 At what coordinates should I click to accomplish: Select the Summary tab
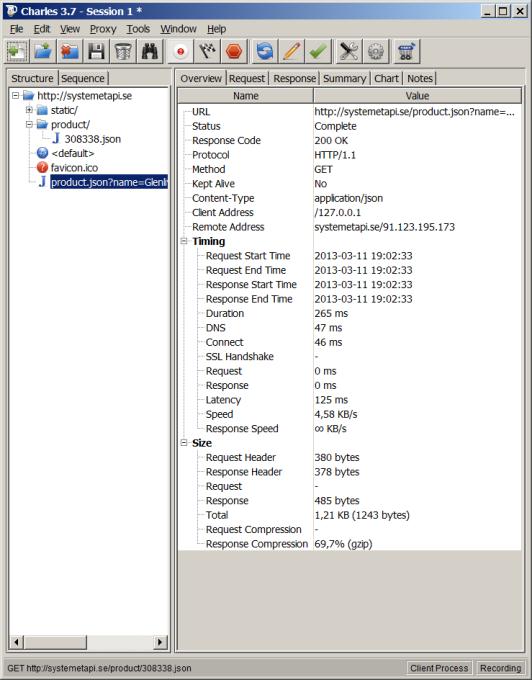(x=345, y=78)
